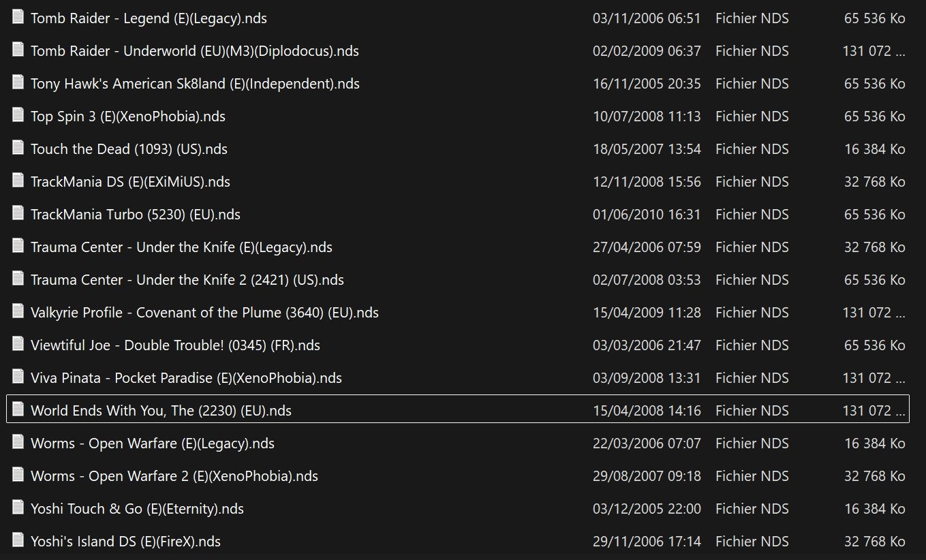The height and width of the screenshot is (560, 926).
Task: Select Trauma Center - Under the Knife 2 file
Action: [187, 280]
